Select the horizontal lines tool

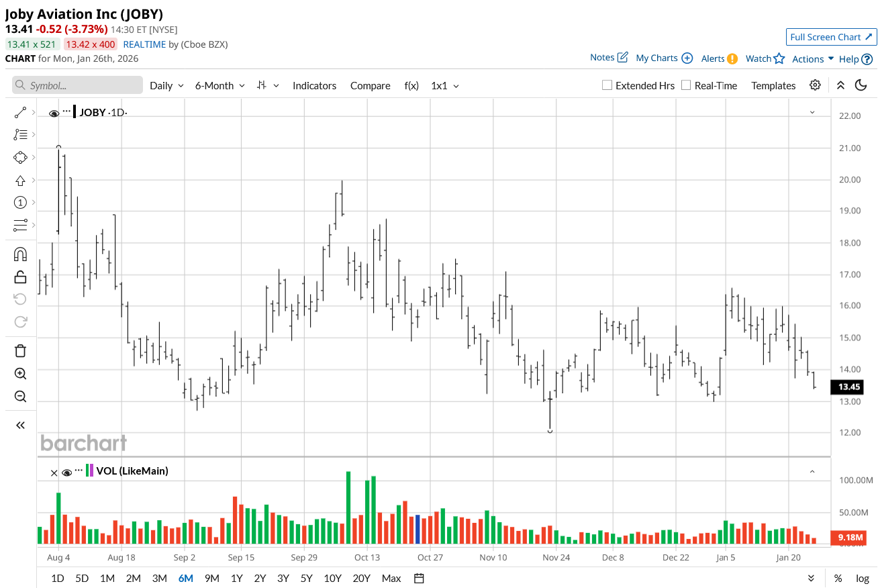pyautogui.click(x=20, y=225)
